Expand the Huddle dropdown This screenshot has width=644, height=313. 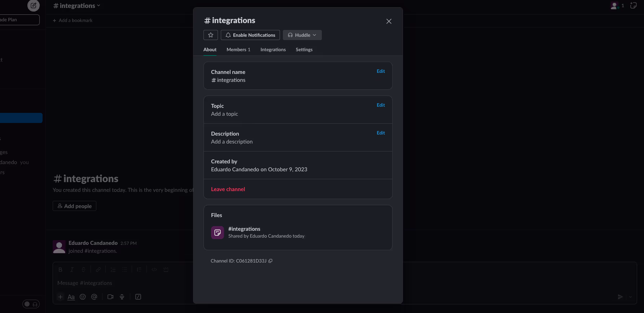(302, 35)
